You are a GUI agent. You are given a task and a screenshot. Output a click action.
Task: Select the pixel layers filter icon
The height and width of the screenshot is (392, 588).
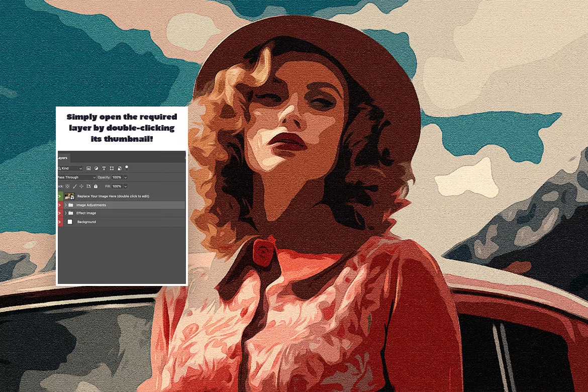click(89, 168)
